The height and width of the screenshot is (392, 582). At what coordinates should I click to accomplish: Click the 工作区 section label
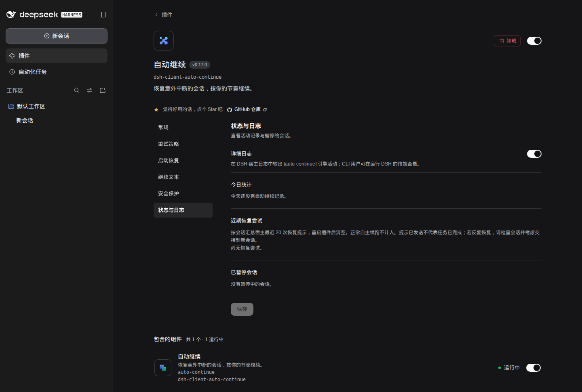(x=15, y=90)
